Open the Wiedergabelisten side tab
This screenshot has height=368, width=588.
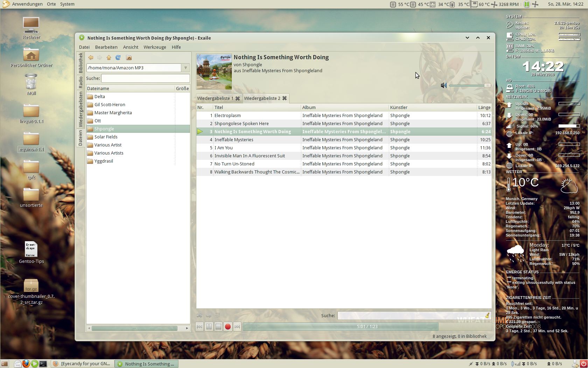pos(81,109)
